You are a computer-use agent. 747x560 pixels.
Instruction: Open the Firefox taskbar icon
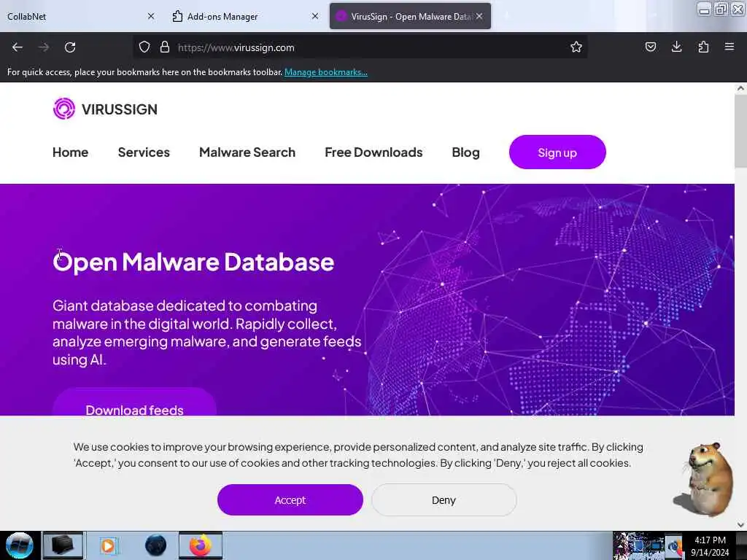(201, 545)
